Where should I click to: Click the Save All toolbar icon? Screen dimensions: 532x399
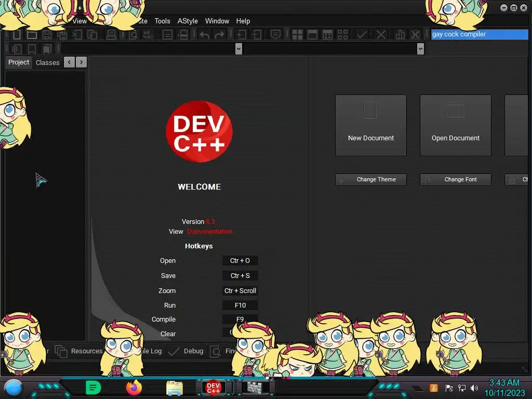62,35
